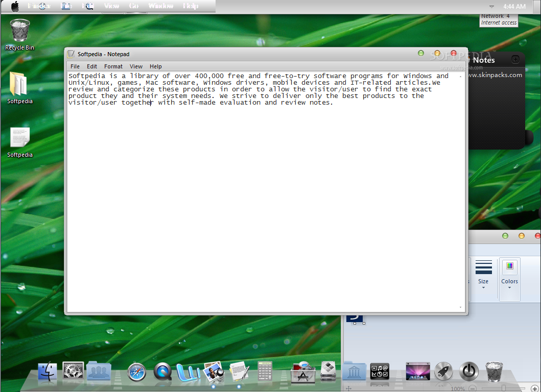Zoom in with Paint's plus button

tap(534, 388)
